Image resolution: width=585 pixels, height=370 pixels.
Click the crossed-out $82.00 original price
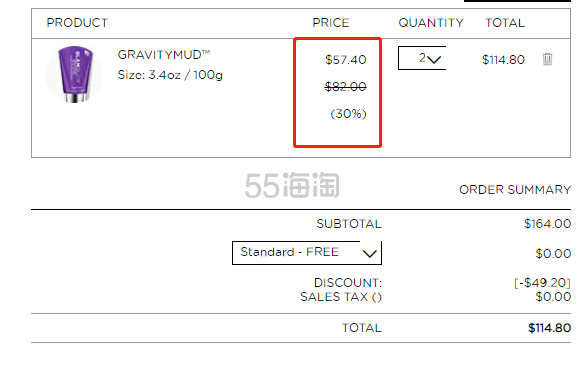point(345,87)
